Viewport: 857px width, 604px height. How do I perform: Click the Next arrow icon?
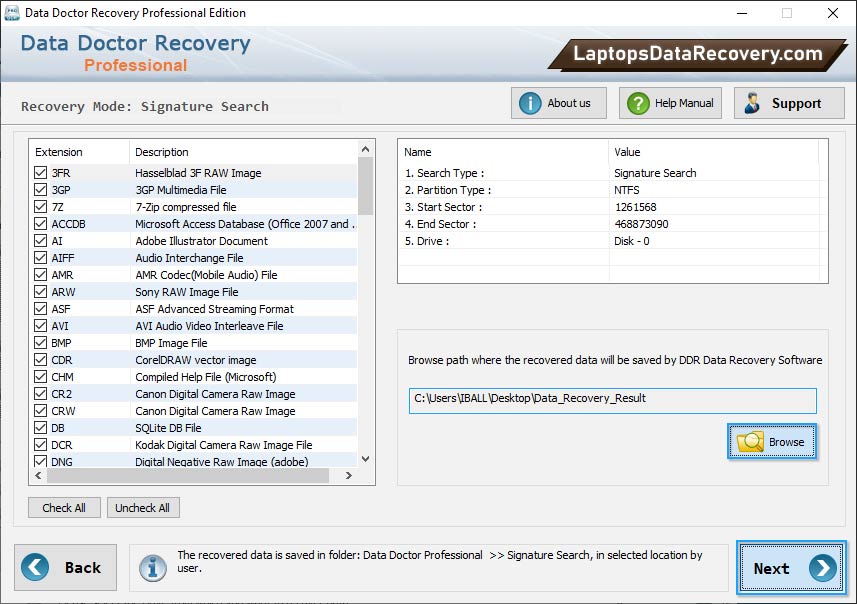coord(823,568)
